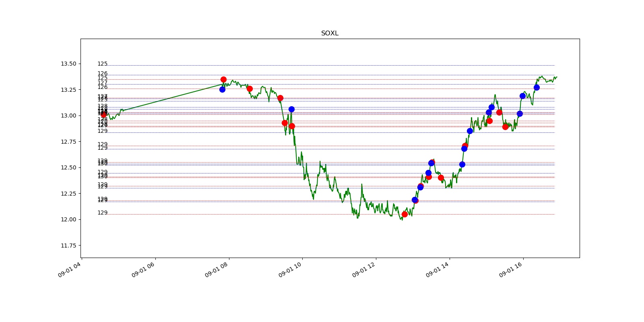644x322 pixels.
Task: Click the blue marker at 12.19 near 13:00
Action: [x=415, y=200]
